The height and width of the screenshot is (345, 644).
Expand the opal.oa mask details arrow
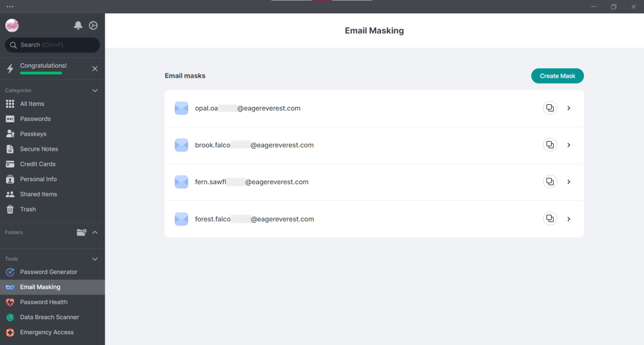pos(569,108)
